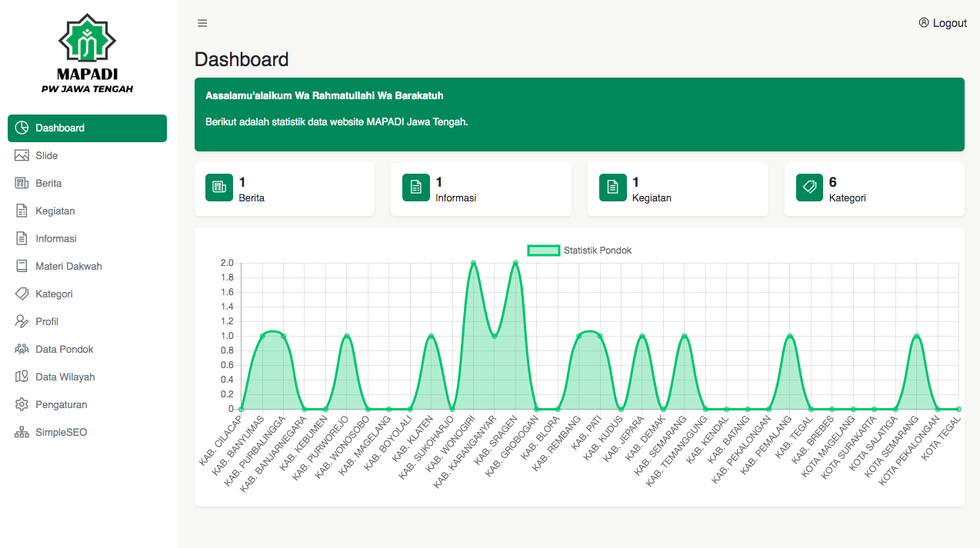
Task: Click the Berita statistics card
Action: pyautogui.click(x=284, y=189)
